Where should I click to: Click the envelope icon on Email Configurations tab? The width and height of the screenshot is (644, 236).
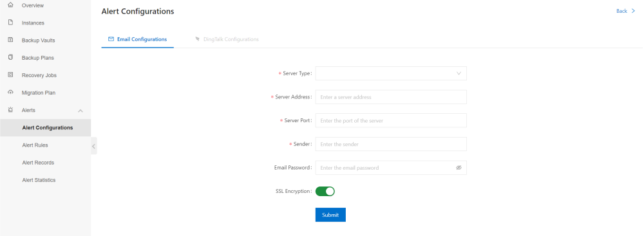(x=111, y=39)
